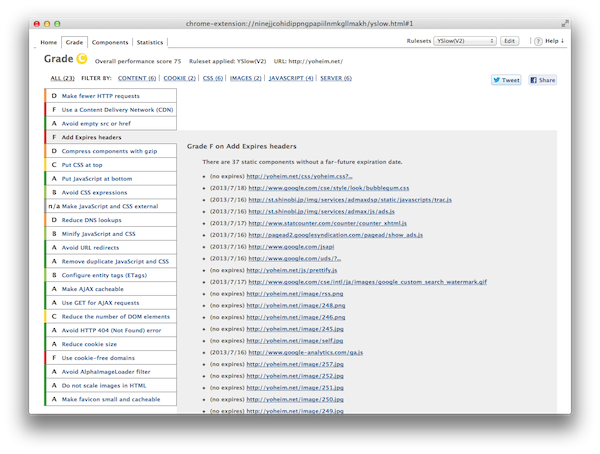This screenshot has height=454, width=600.
Task: Show ALL (23) rules
Action: click(x=62, y=78)
